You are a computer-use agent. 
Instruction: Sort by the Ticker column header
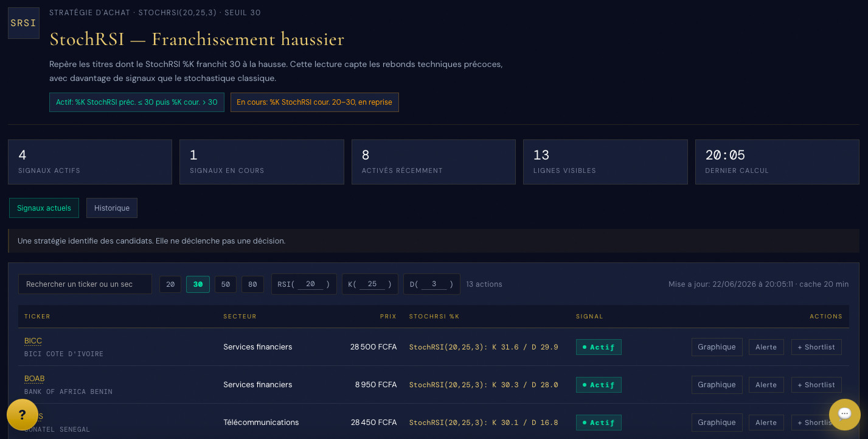(37, 317)
